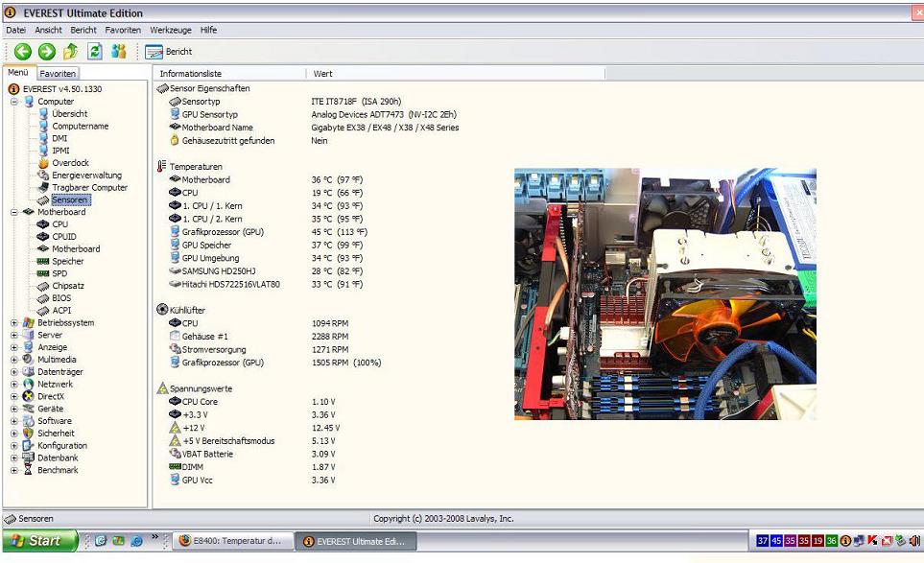Switch to the Menü tab
This screenshot has width=924, height=563.
[18, 73]
